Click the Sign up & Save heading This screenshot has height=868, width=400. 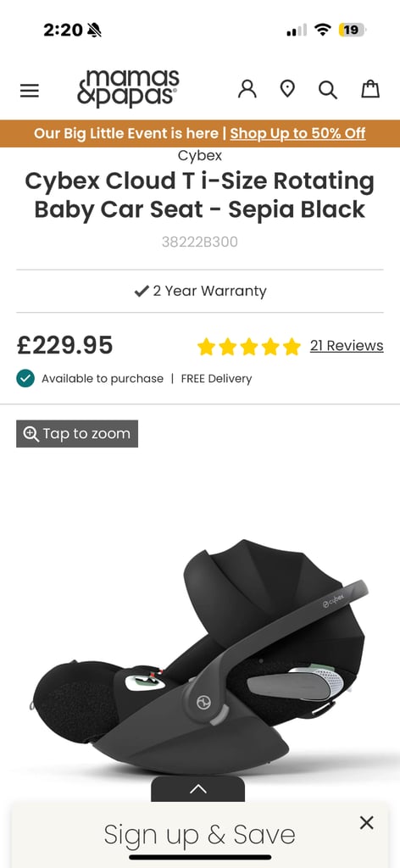click(x=200, y=834)
